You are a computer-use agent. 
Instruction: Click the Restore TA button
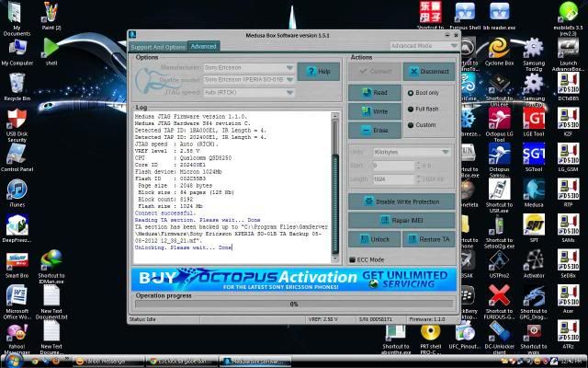pyautogui.click(x=428, y=239)
